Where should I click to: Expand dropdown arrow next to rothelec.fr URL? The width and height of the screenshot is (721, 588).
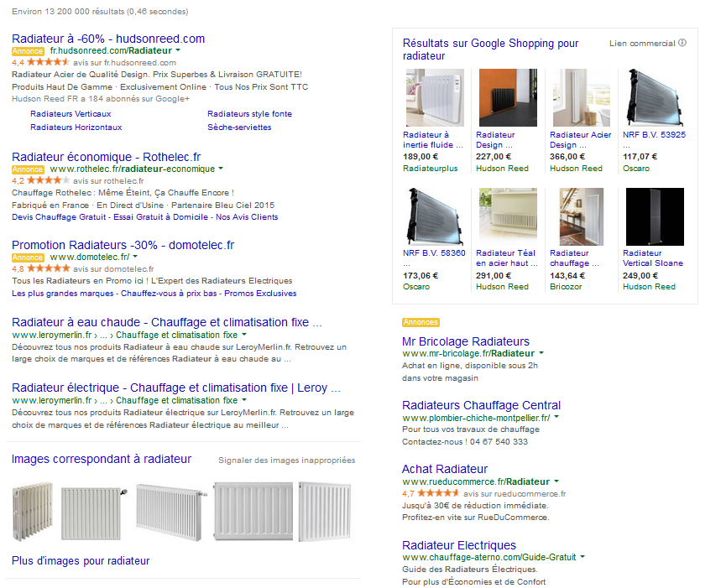click(x=221, y=169)
